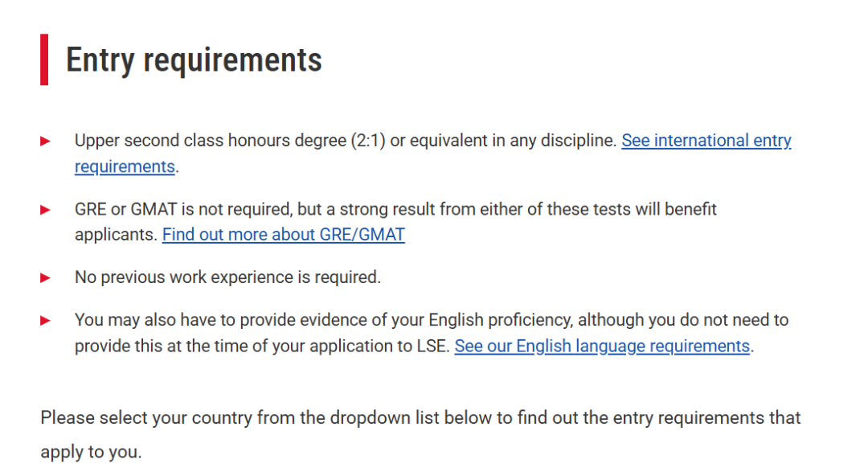Click the sentence No previous work experience is required

pos(227,277)
